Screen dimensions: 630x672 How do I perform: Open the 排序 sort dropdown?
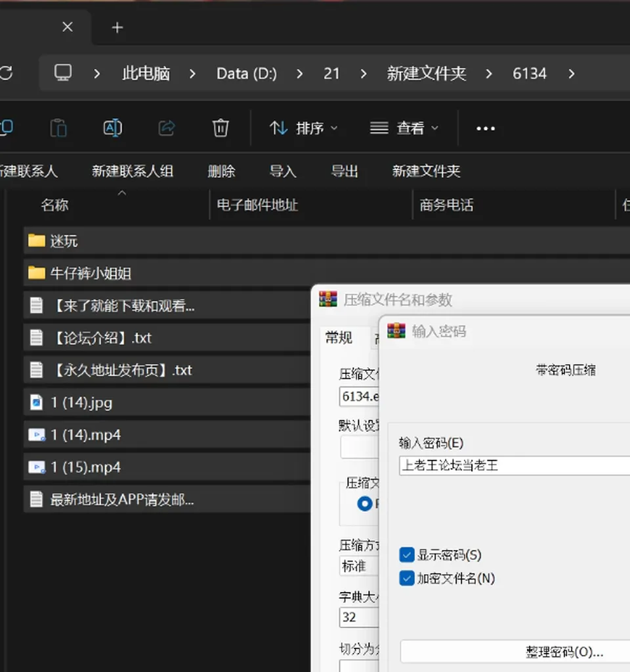pos(303,128)
